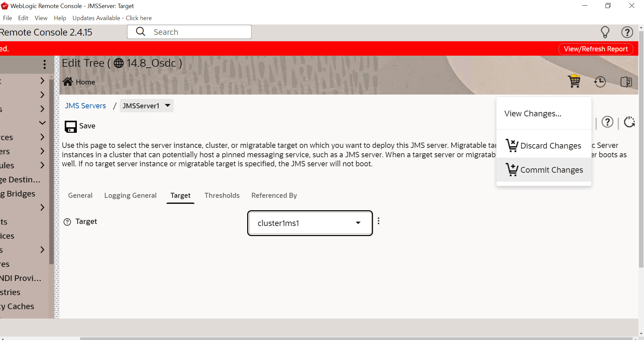
Task: Open the JMSServer1 breadcrumb dropdown
Action: (x=147, y=106)
